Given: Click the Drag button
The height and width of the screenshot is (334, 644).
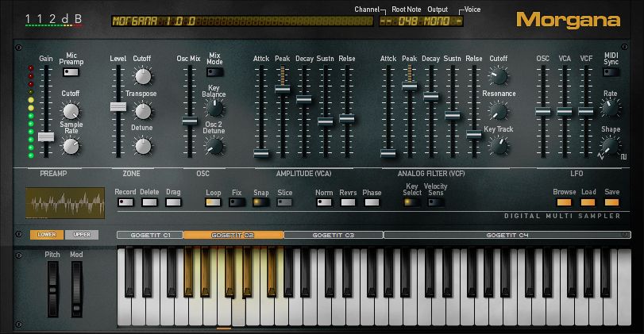Looking at the screenshot, I should (x=173, y=202).
